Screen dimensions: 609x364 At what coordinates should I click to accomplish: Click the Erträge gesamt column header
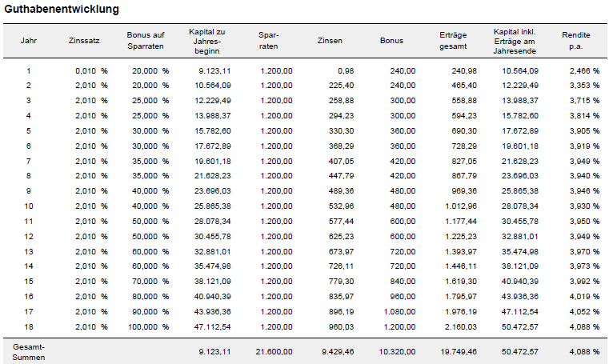pos(453,41)
